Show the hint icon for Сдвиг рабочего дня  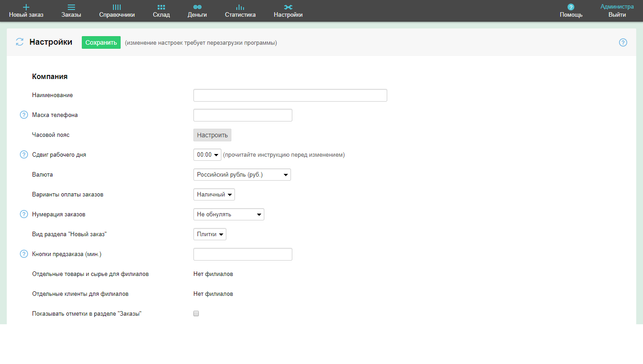tap(24, 155)
